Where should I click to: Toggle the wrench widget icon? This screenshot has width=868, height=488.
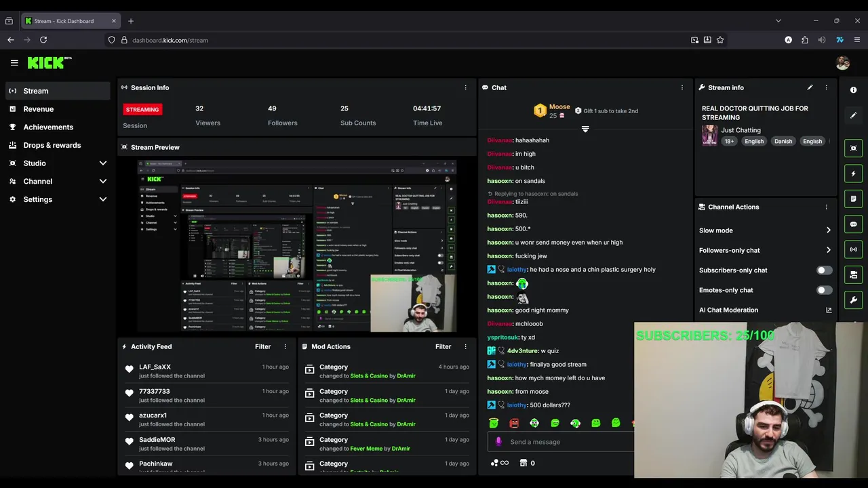(853, 300)
